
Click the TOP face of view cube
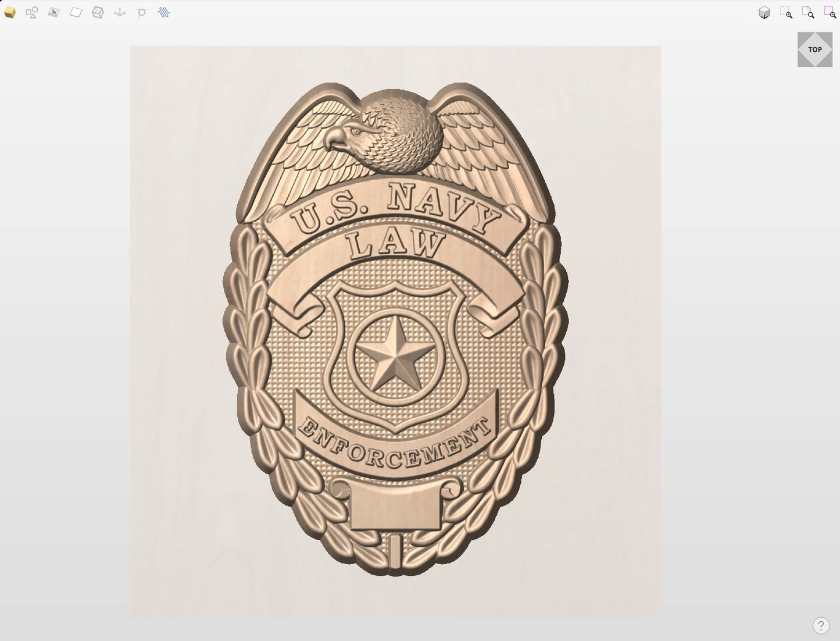click(815, 49)
